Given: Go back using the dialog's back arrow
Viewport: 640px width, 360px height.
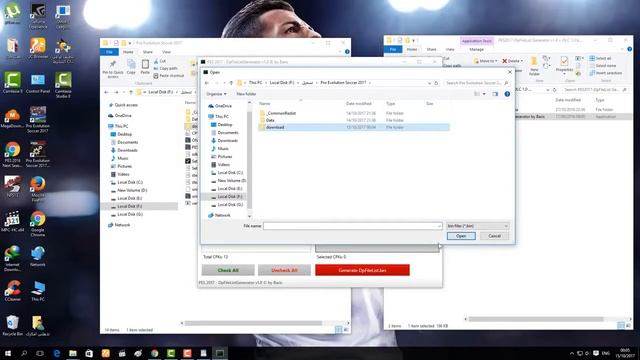Looking at the screenshot, I should pos(207,83).
